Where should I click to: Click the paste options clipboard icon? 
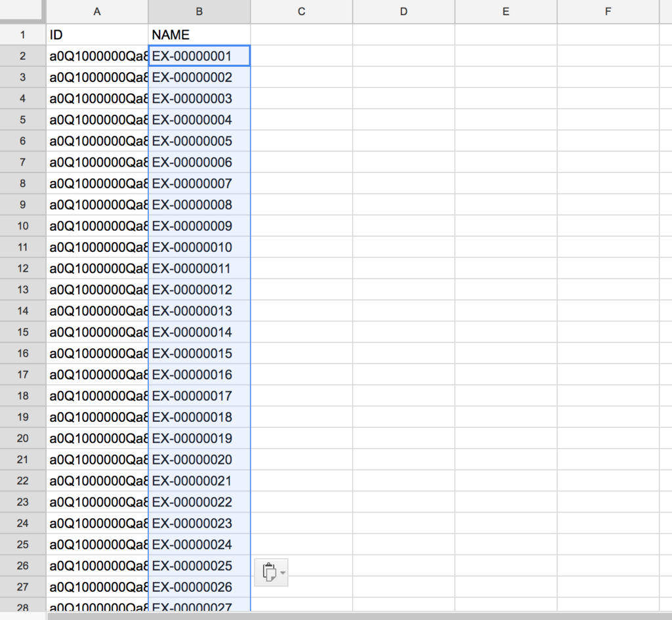[269, 572]
